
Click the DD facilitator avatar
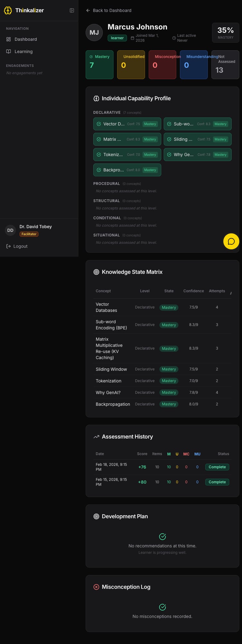tap(10, 230)
